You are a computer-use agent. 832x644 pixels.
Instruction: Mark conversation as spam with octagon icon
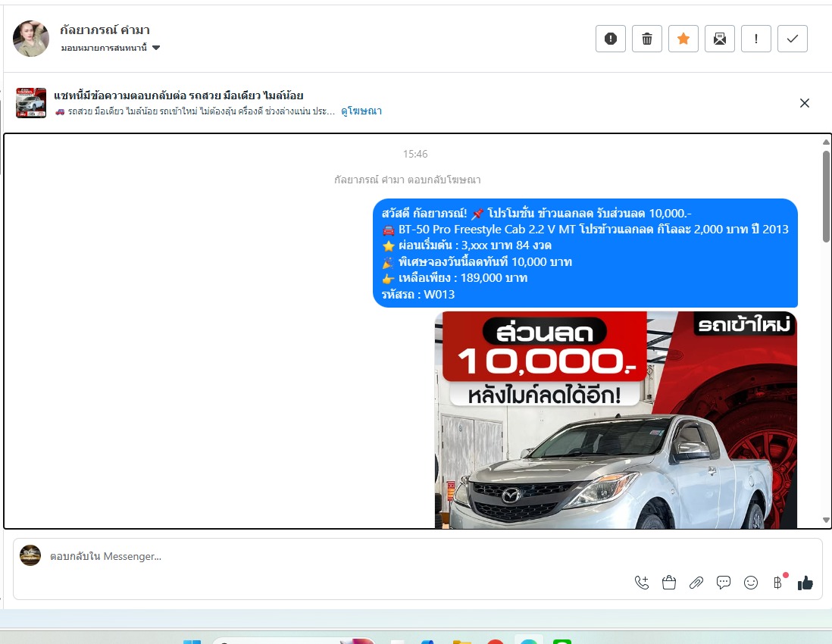pos(611,39)
